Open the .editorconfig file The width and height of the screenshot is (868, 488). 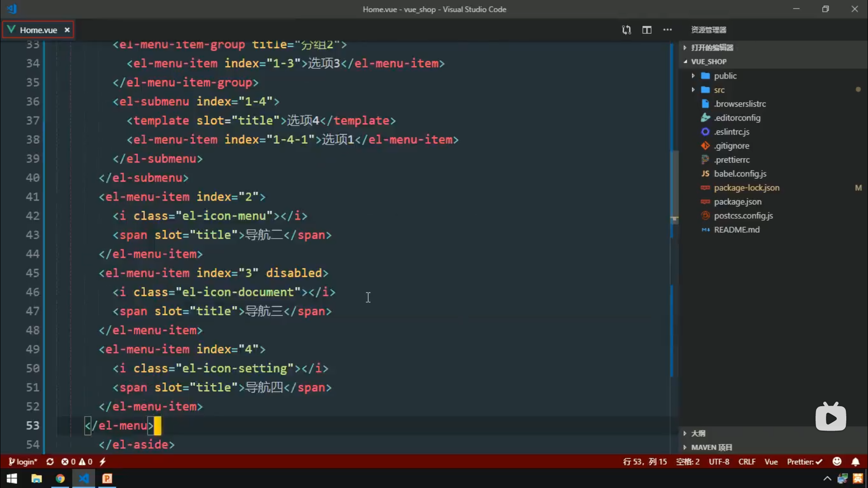pyautogui.click(x=737, y=118)
